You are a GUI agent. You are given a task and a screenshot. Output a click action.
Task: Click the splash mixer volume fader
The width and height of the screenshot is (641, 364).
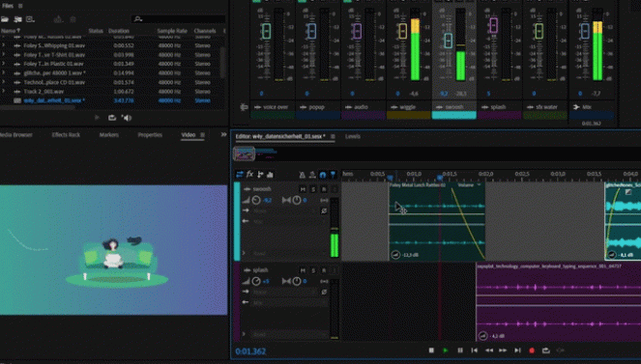click(493, 25)
